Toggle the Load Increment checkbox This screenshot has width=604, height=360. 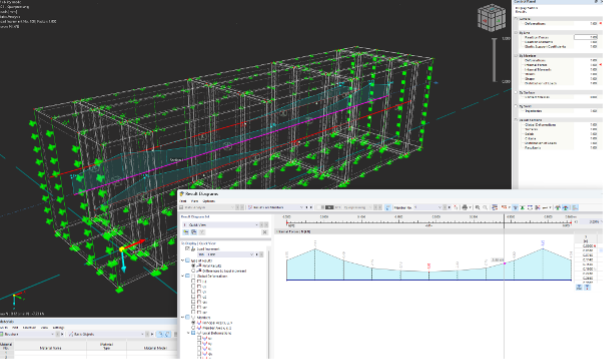[188, 249]
